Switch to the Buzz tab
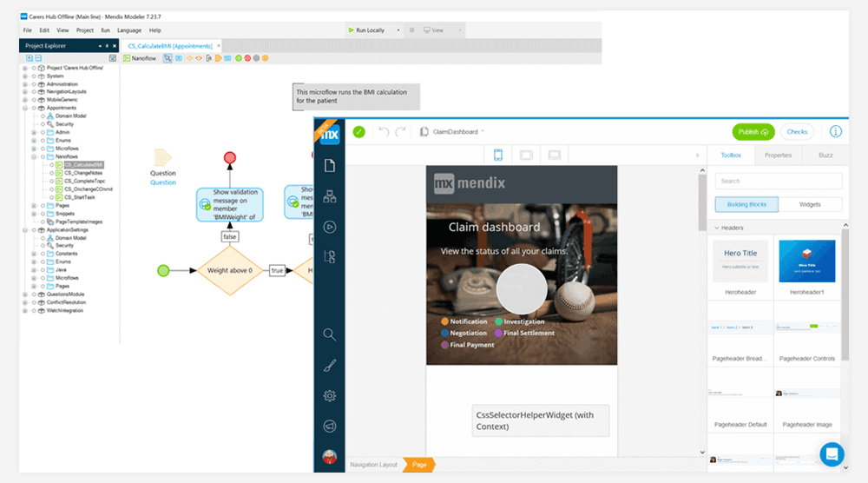The width and height of the screenshot is (868, 483). pyautogui.click(x=825, y=155)
